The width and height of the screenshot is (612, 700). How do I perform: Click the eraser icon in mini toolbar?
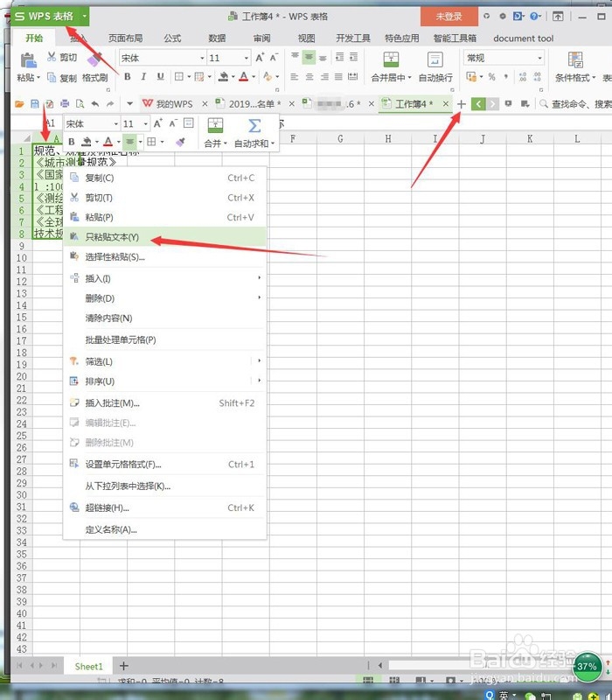180,142
